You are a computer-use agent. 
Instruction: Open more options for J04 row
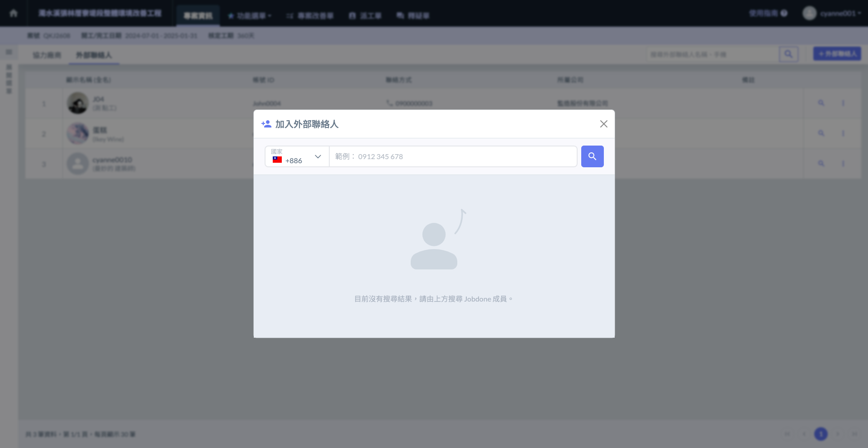click(x=843, y=103)
